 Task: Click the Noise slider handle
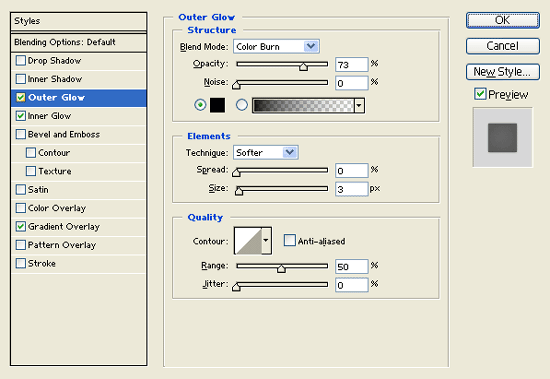[x=236, y=85]
